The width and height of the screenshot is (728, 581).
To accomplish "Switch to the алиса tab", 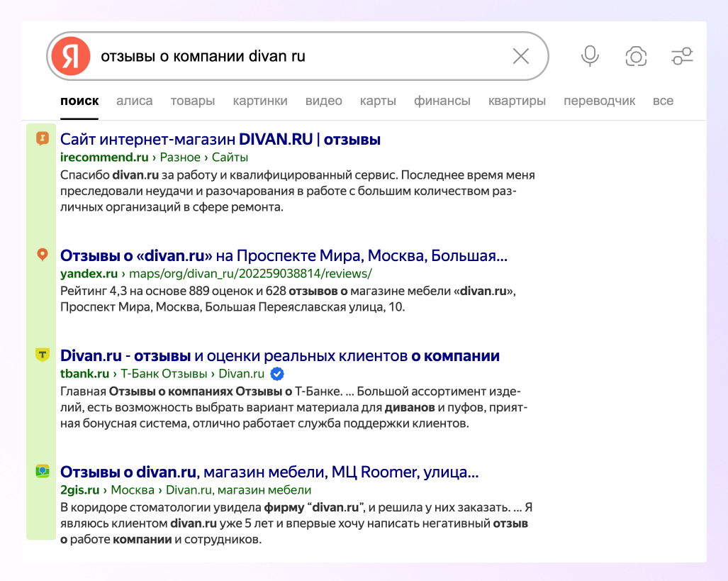I will point(135,101).
